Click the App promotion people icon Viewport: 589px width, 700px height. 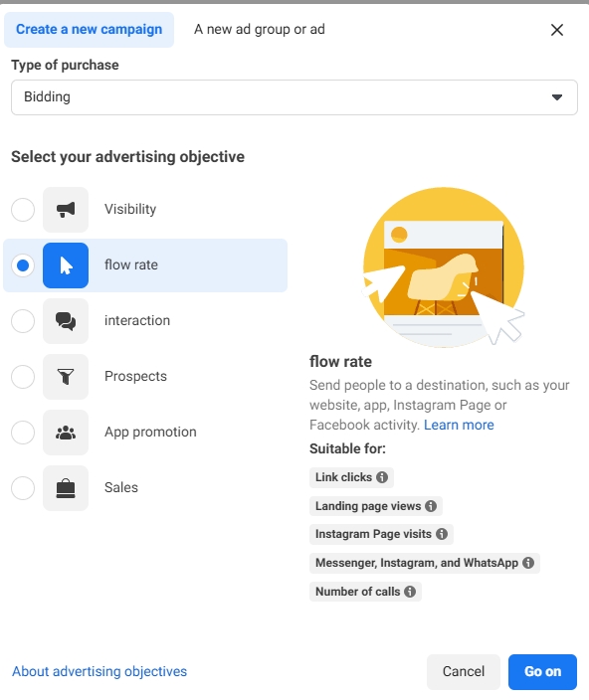[x=66, y=433]
